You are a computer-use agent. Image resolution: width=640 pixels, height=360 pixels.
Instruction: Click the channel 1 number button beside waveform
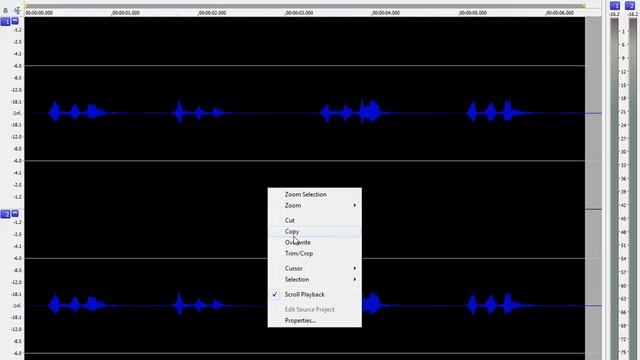[5, 22]
